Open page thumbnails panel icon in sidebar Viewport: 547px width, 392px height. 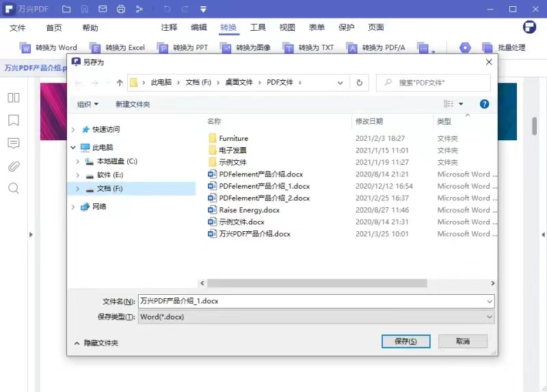point(14,98)
